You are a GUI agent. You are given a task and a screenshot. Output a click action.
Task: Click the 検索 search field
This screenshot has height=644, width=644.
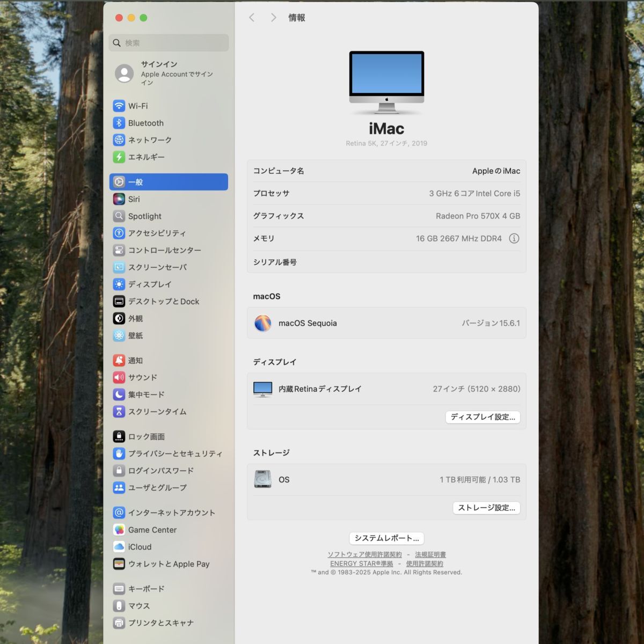tap(169, 43)
